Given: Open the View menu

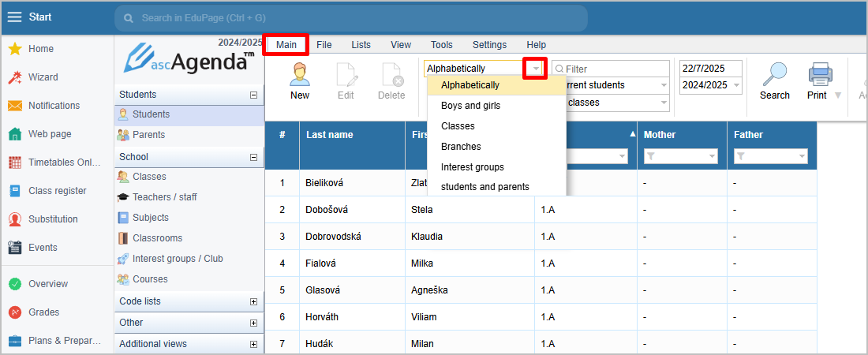Looking at the screenshot, I should point(401,45).
